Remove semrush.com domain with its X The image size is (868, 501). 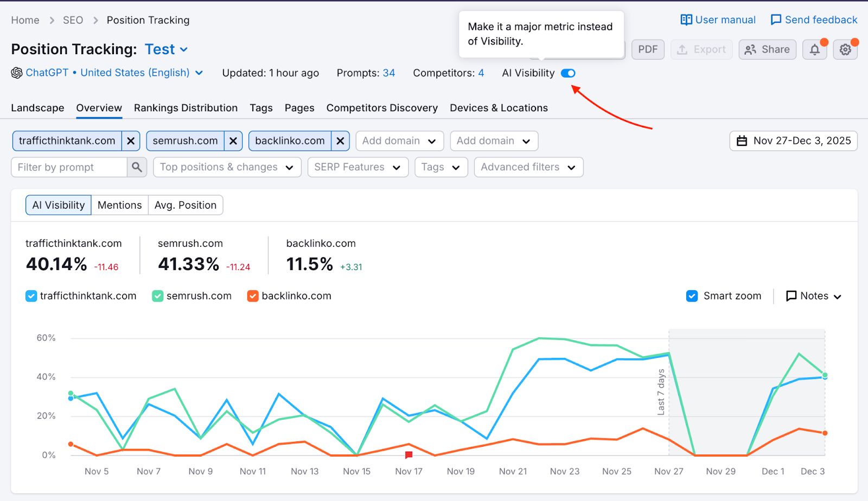pos(233,141)
